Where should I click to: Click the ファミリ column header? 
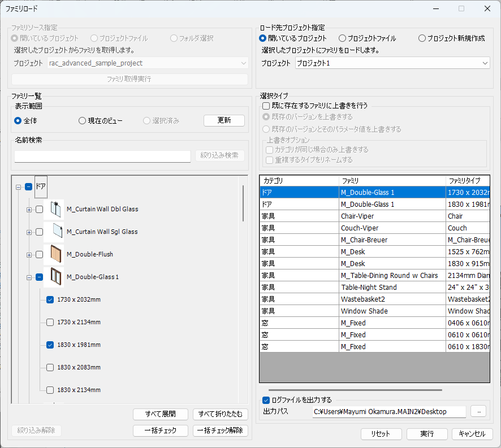pos(392,181)
